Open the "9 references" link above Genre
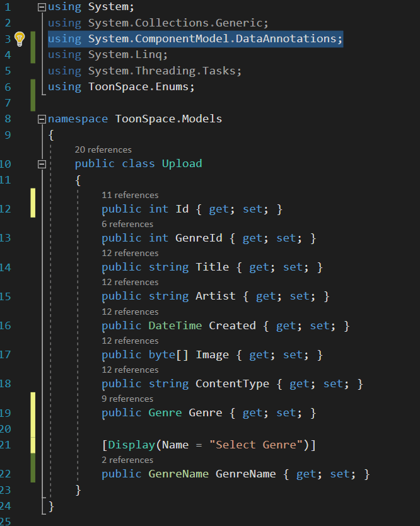Image resolution: width=420 pixels, height=526 pixels. tap(127, 399)
